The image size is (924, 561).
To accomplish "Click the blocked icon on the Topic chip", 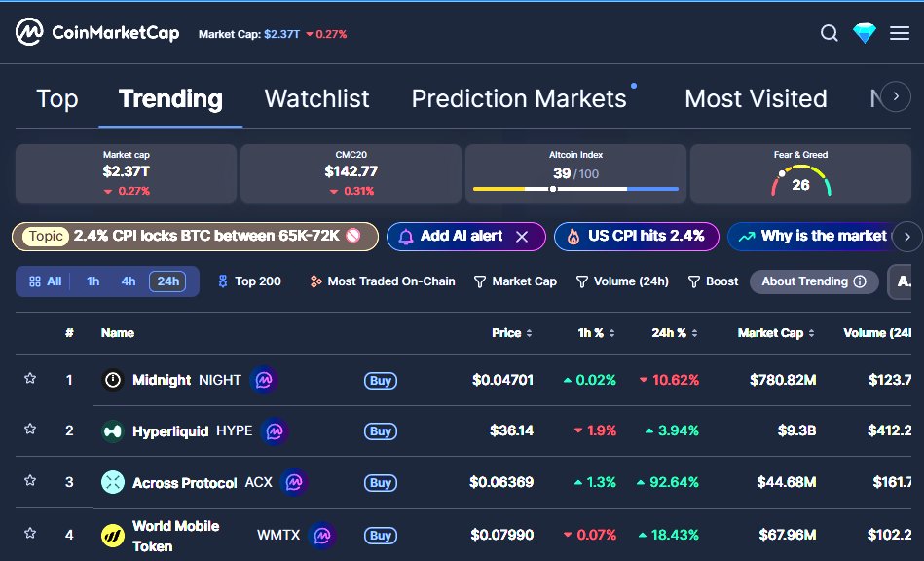I will click(x=353, y=236).
